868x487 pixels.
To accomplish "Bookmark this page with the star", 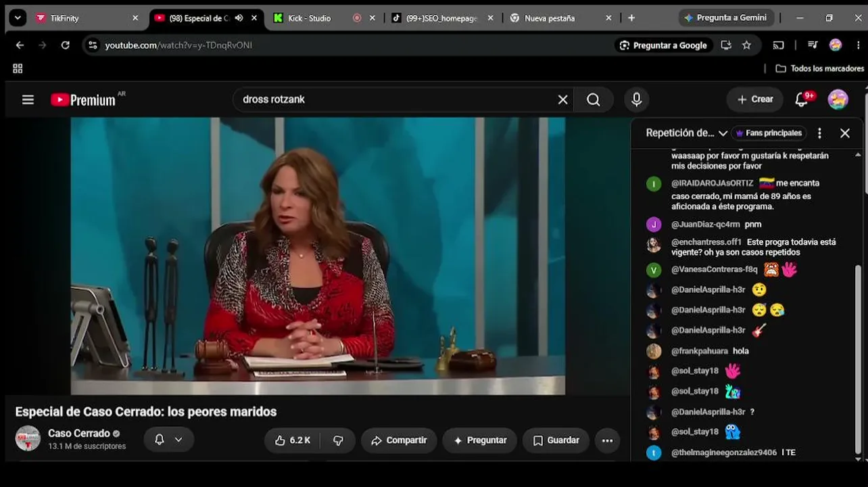I will pos(746,45).
